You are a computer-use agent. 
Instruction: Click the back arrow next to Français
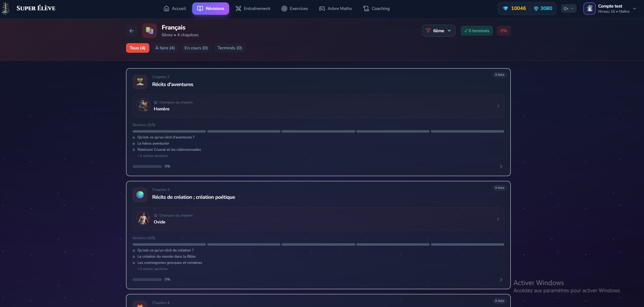point(132,31)
